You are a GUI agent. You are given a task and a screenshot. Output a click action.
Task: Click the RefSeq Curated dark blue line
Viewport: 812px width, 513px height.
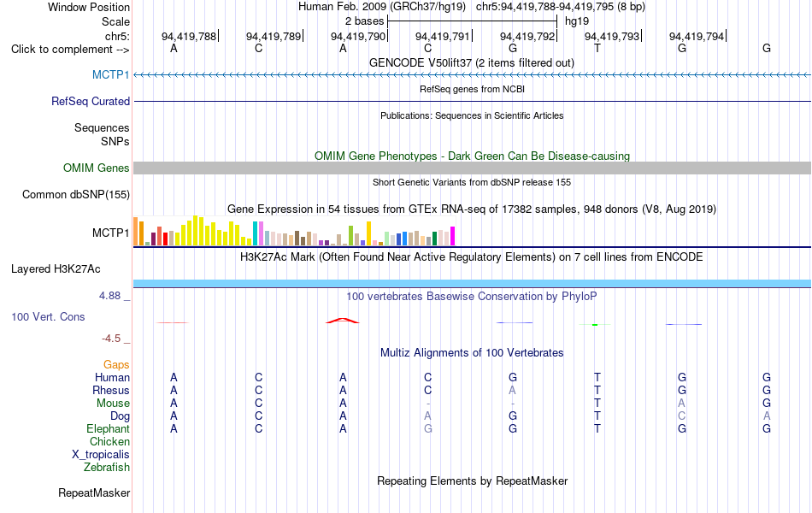(473, 101)
